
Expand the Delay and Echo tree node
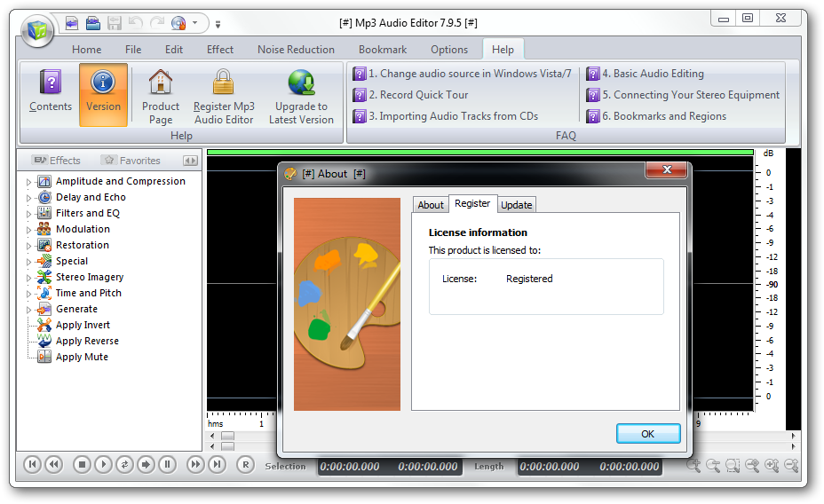29,198
